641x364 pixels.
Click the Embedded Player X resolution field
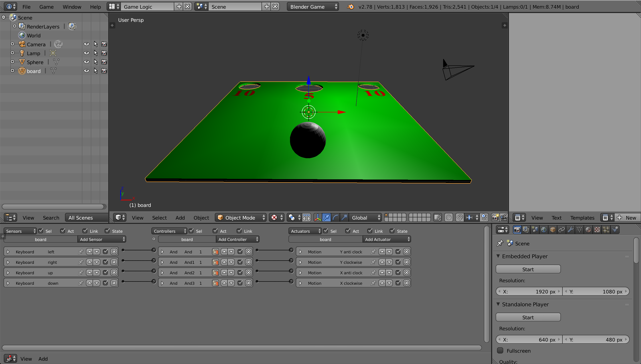click(529, 291)
